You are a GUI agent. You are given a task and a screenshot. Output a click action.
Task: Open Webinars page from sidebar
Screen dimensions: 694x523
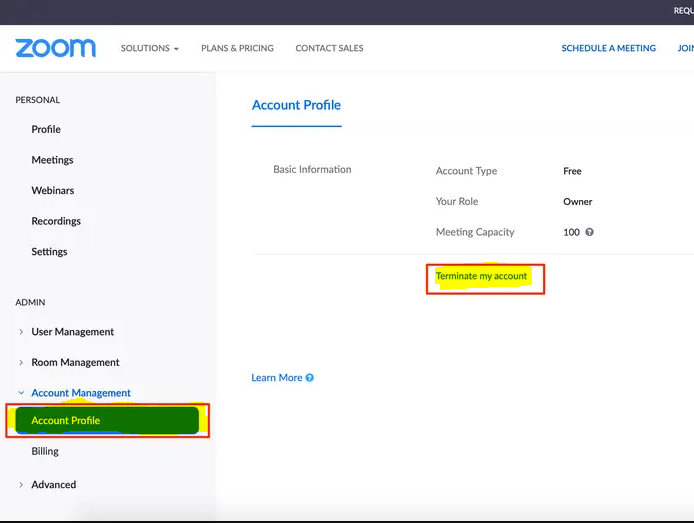(x=53, y=190)
